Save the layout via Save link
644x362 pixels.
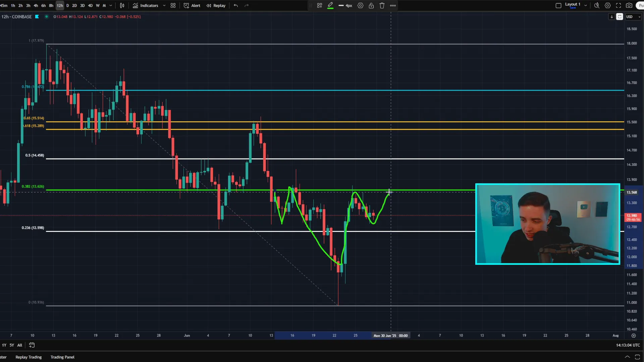(573, 8)
